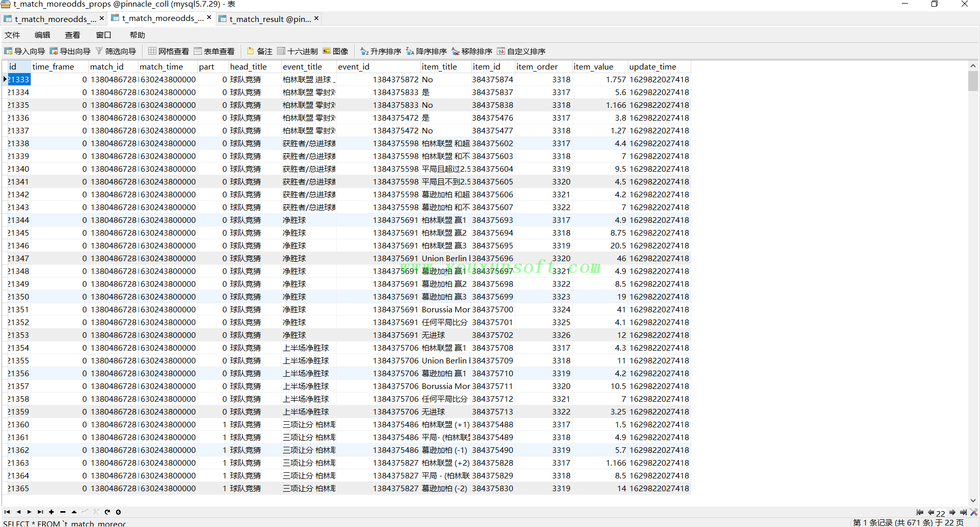Click 移除排序 remove sort
Screen dimensions: 980x527
[472, 51]
